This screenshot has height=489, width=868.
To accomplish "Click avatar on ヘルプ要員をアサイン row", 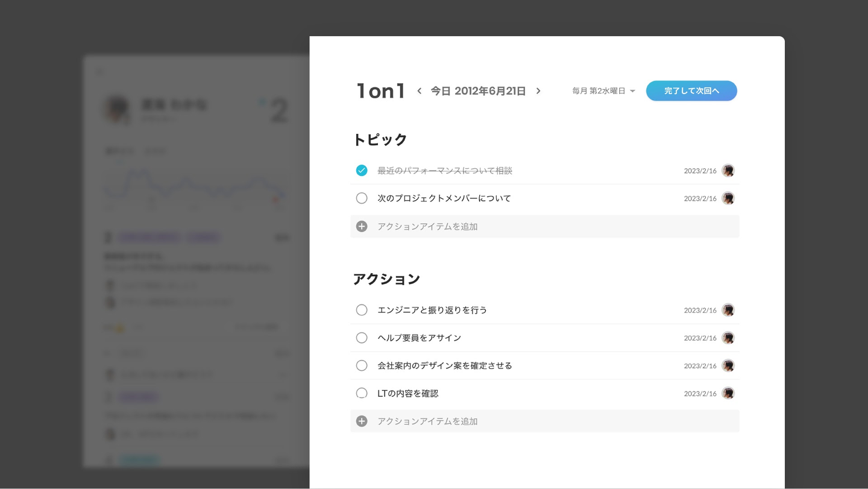I will 728,338.
